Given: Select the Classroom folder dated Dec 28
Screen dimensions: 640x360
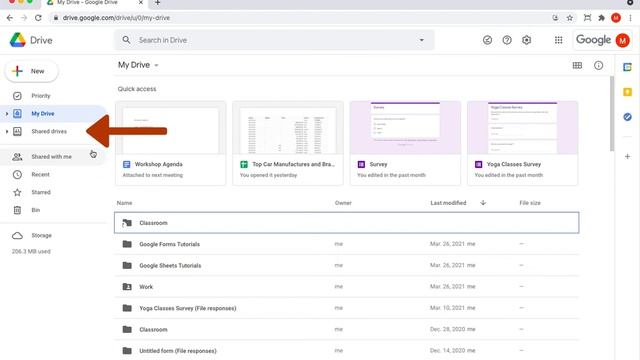Looking at the screenshot, I should (x=347, y=329).
